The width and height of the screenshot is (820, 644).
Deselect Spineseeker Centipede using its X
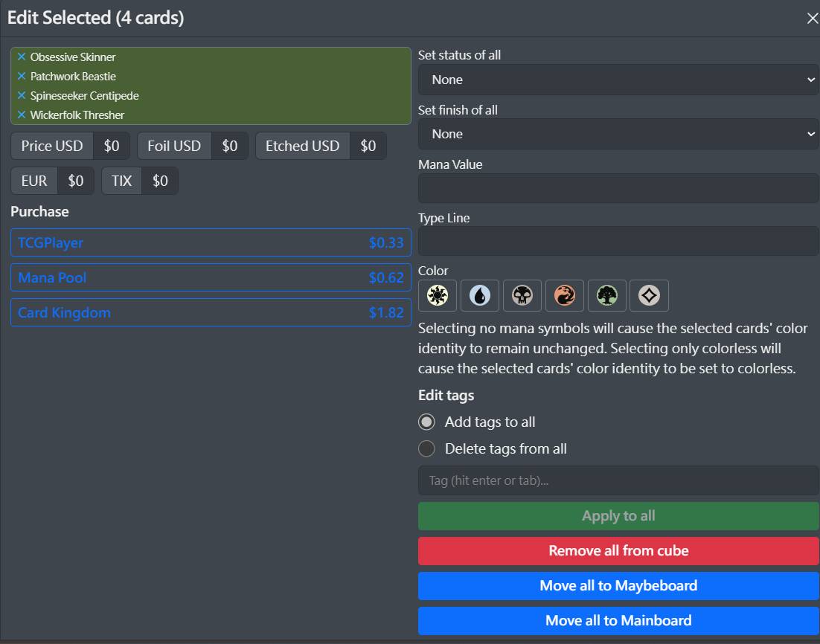[x=22, y=96]
